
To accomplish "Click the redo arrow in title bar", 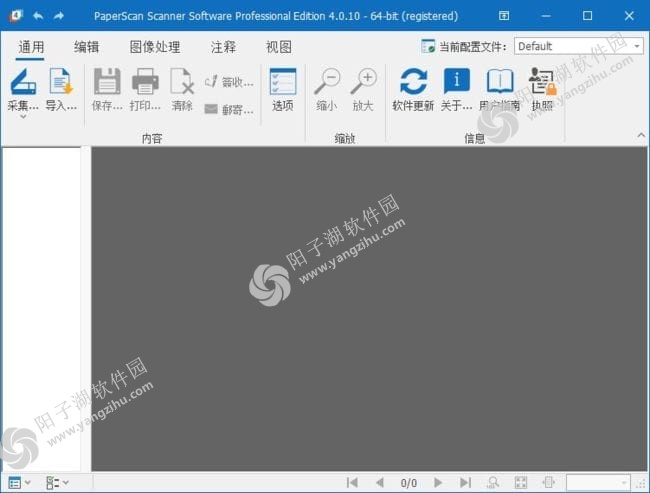I will (x=59, y=16).
